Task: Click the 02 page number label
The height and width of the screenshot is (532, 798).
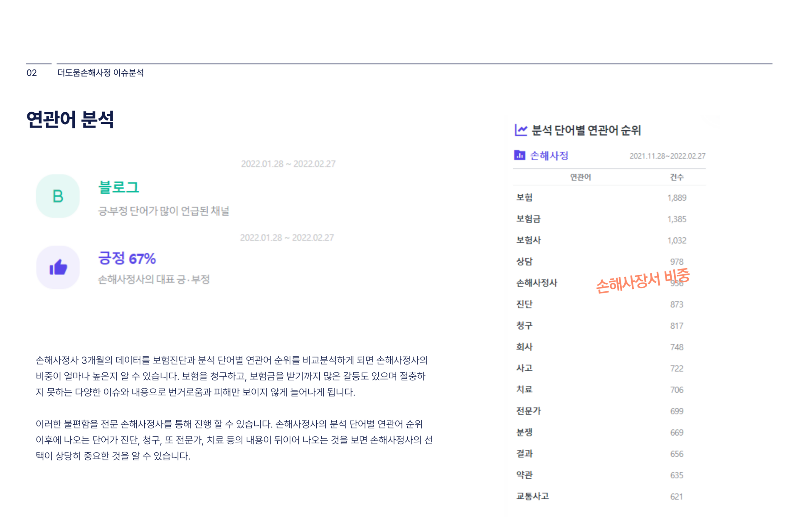Action: point(32,73)
